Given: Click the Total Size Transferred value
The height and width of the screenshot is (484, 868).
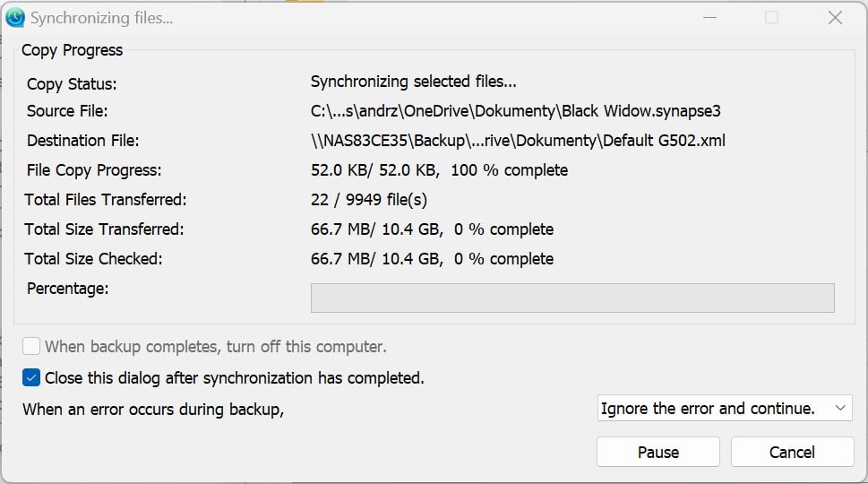Looking at the screenshot, I should pos(432,229).
